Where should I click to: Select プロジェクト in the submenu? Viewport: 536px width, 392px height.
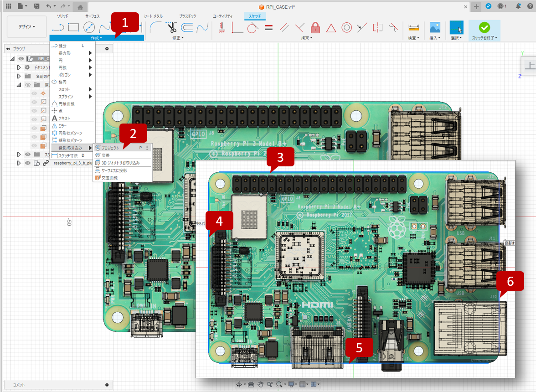(x=123, y=148)
